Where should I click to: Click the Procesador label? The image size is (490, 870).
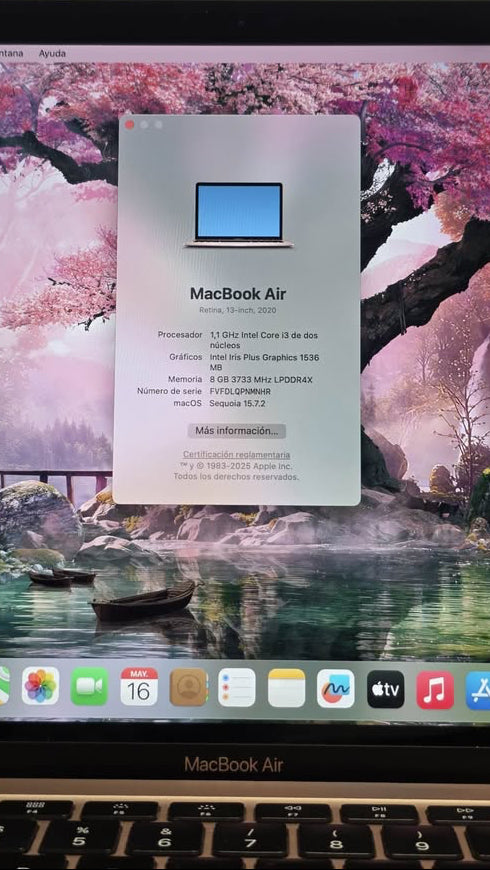click(x=180, y=335)
